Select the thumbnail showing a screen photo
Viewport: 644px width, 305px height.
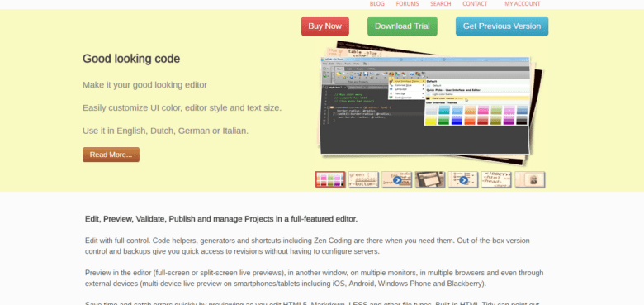430,179
